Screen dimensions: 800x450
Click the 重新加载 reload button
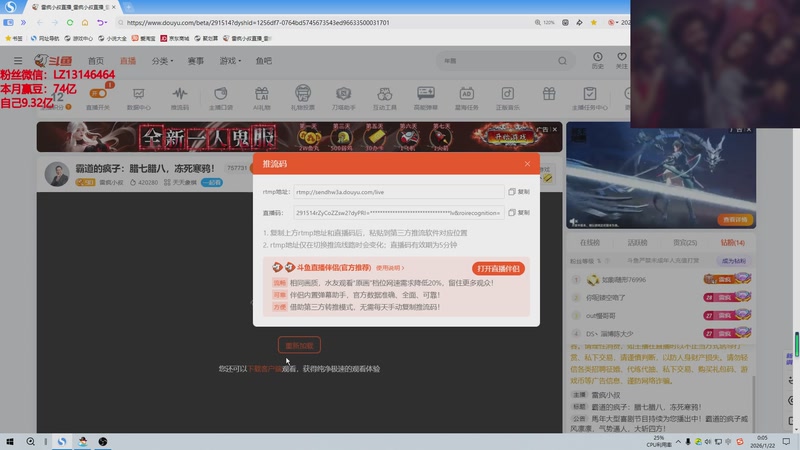[299, 345]
